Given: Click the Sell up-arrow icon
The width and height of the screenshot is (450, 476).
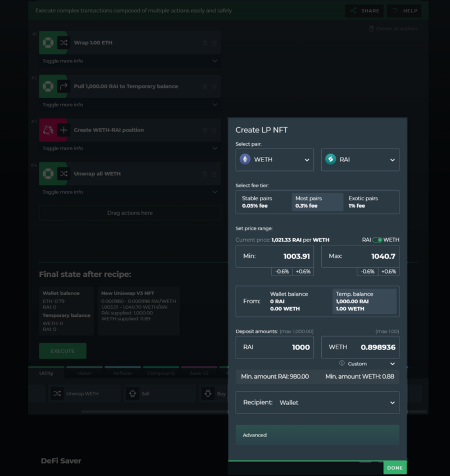Looking at the screenshot, I should pos(132,393).
